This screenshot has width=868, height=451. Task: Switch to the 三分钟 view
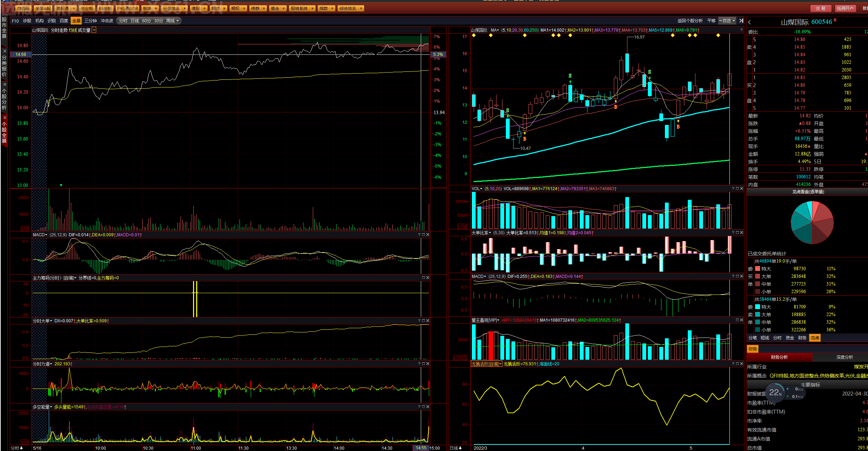pyautogui.click(x=91, y=21)
